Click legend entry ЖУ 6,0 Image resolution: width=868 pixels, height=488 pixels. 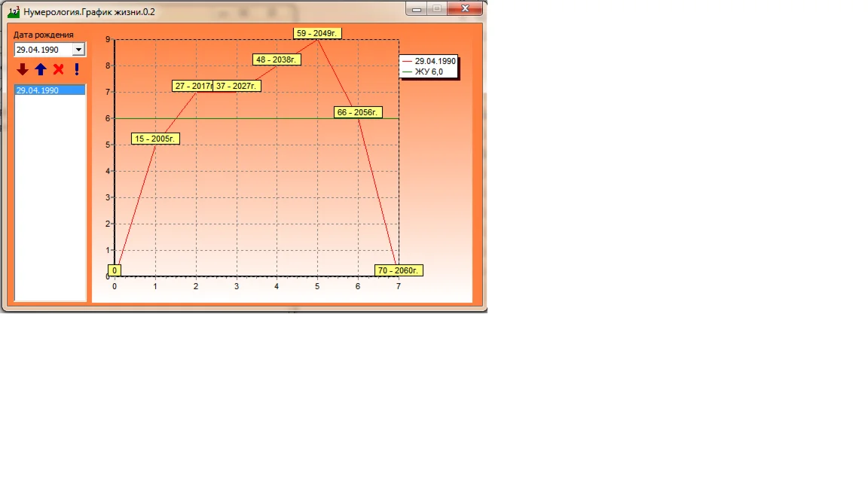coord(423,72)
